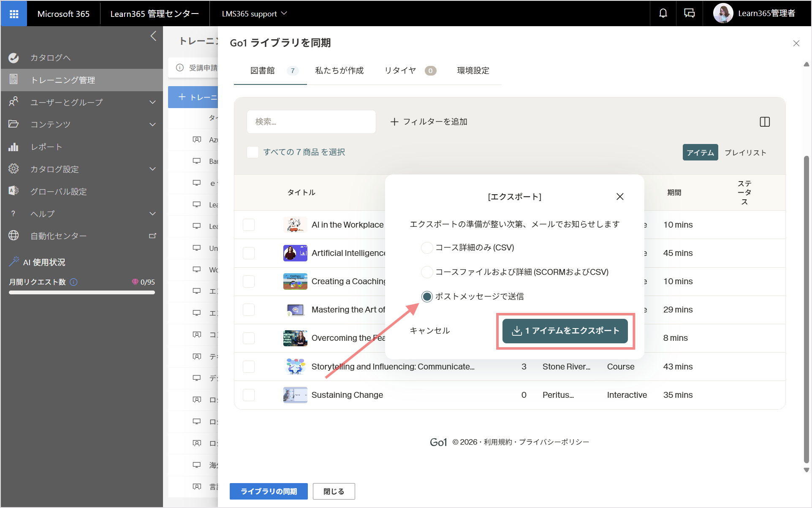812x508 pixels.
Task: Click the 月間リクエスト数 progress bar
Action: click(x=82, y=292)
